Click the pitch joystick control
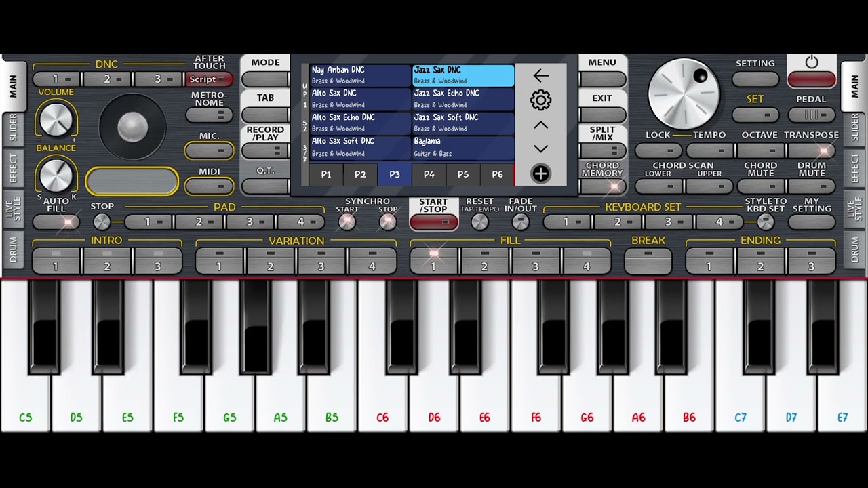This screenshot has width=868, height=488. (x=132, y=127)
